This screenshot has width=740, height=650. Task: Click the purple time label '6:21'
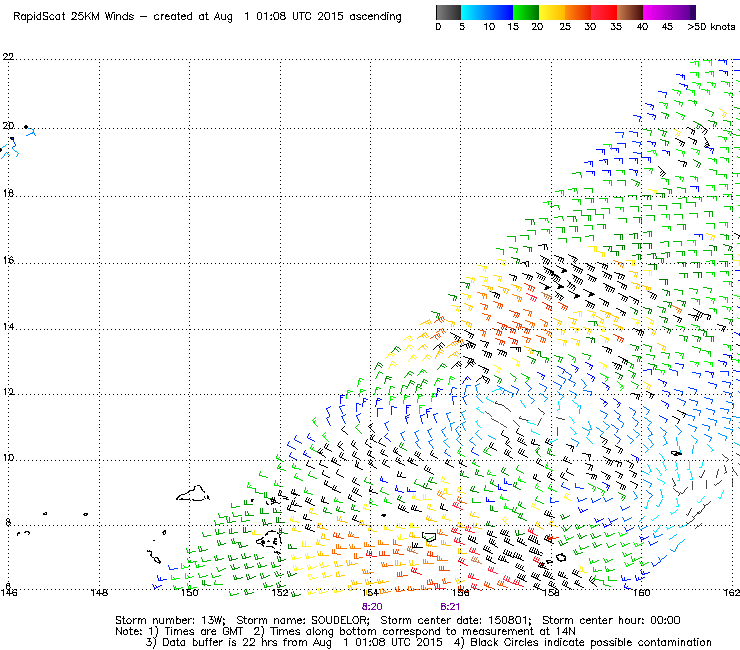click(450, 607)
